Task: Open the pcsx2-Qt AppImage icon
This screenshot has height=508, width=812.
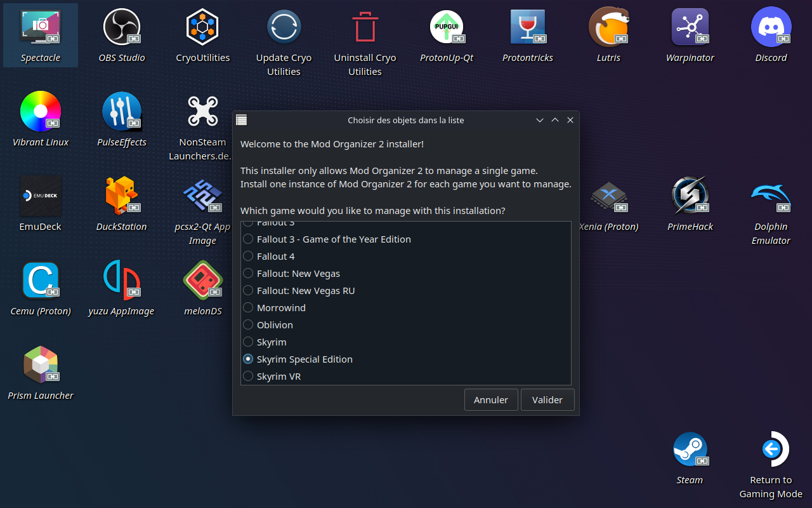Action: 203,196
